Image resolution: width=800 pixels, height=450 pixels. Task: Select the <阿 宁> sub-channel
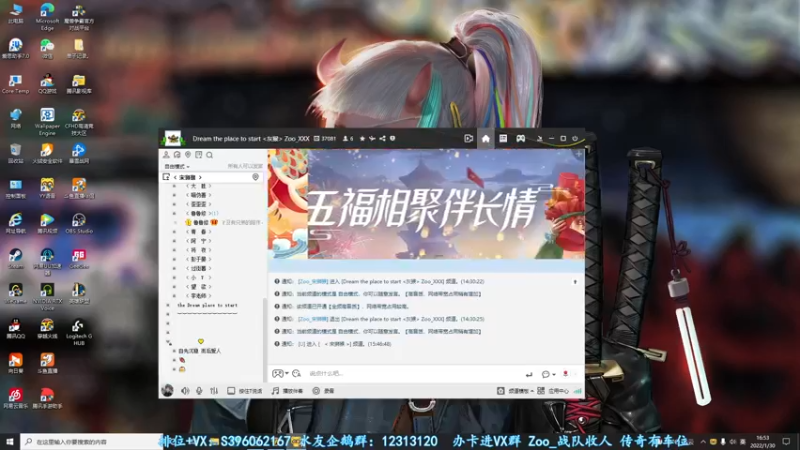pos(198,241)
